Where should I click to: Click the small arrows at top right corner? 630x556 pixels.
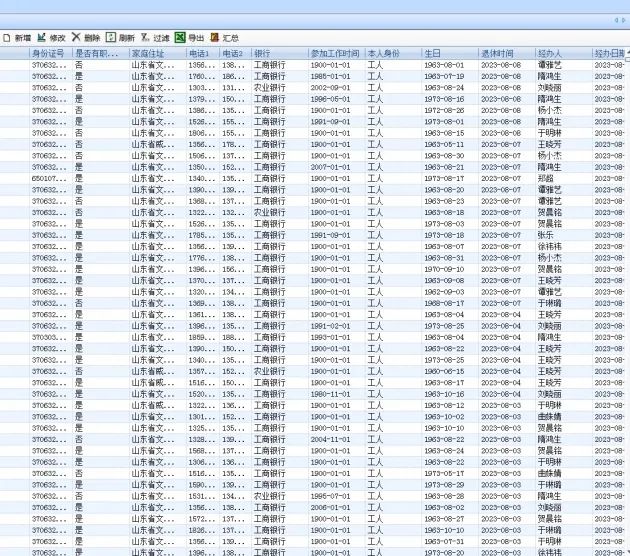coord(620,20)
